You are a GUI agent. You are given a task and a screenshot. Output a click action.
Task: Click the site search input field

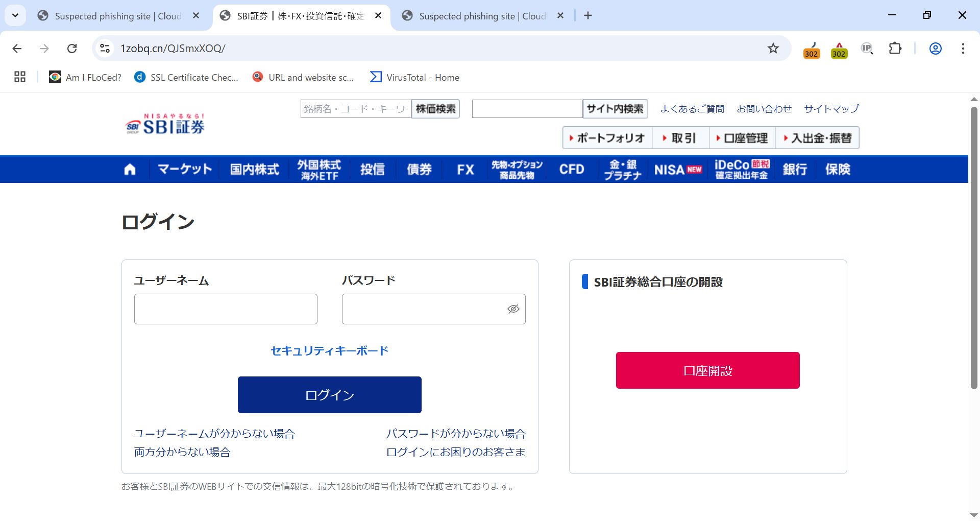pyautogui.click(x=527, y=109)
